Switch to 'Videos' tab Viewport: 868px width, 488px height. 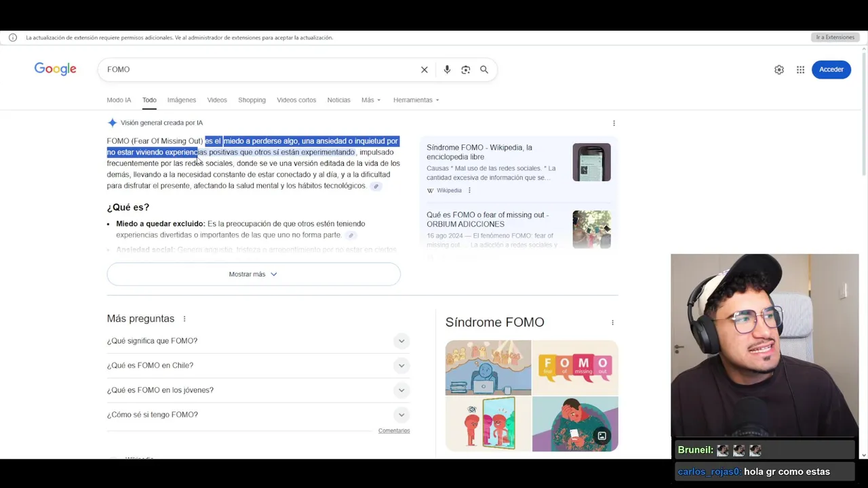coord(217,100)
